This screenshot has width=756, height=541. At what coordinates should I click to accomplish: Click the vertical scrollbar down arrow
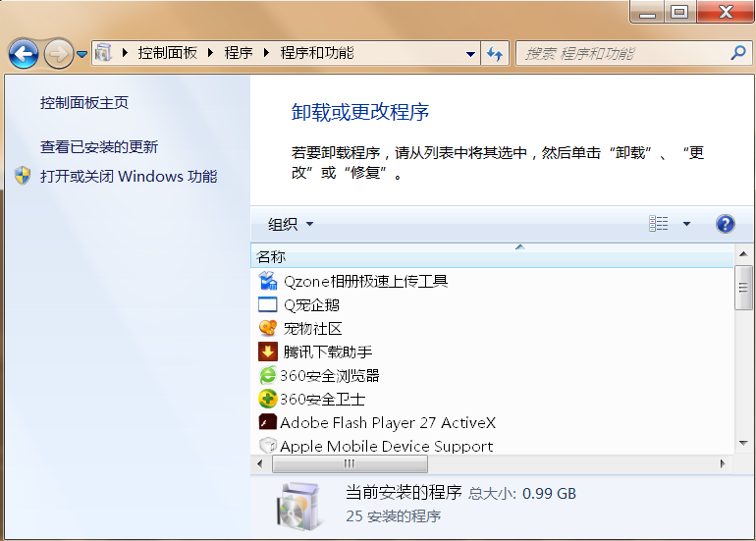click(x=743, y=444)
